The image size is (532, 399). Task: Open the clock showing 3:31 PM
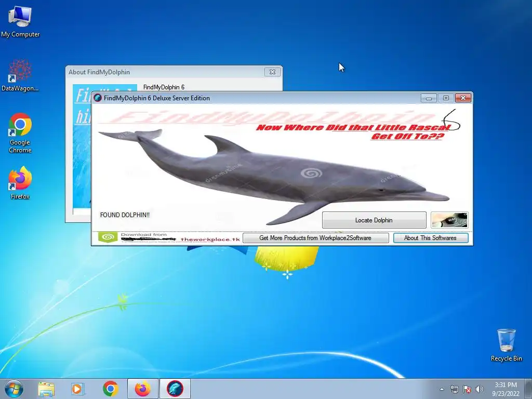click(x=506, y=389)
